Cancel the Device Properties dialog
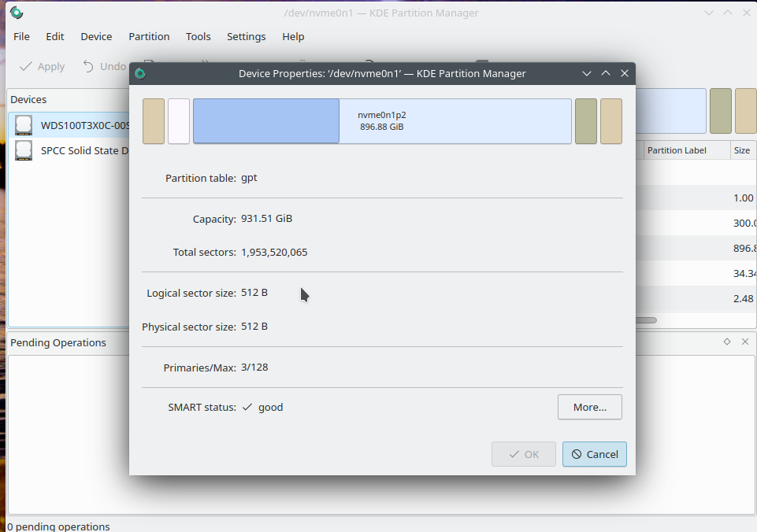 pos(594,454)
